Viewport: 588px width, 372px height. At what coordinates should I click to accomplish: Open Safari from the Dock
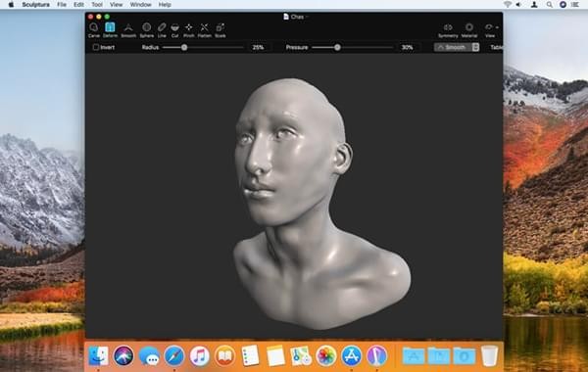[x=174, y=355]
